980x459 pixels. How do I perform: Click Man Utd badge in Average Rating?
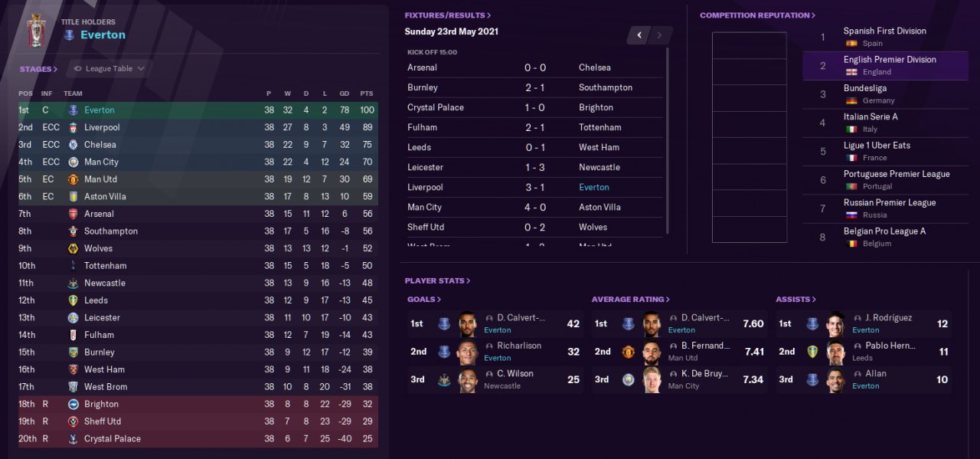(x=628, y=352)
